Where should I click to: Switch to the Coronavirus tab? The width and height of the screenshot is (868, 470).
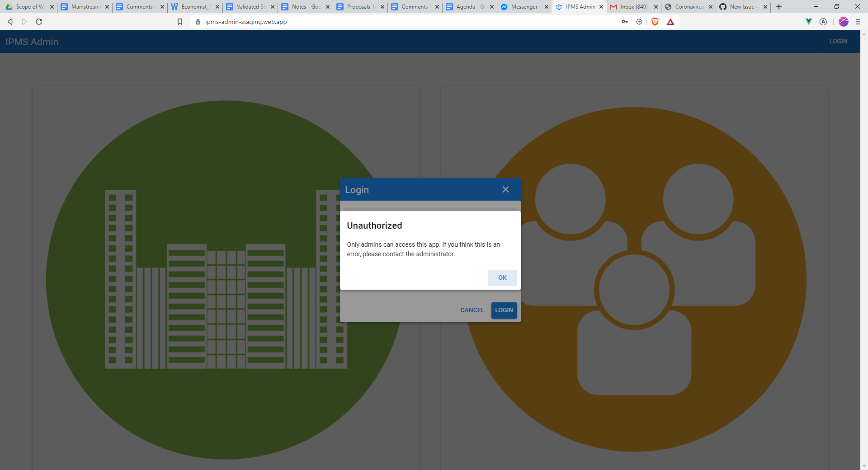[689, 7]
